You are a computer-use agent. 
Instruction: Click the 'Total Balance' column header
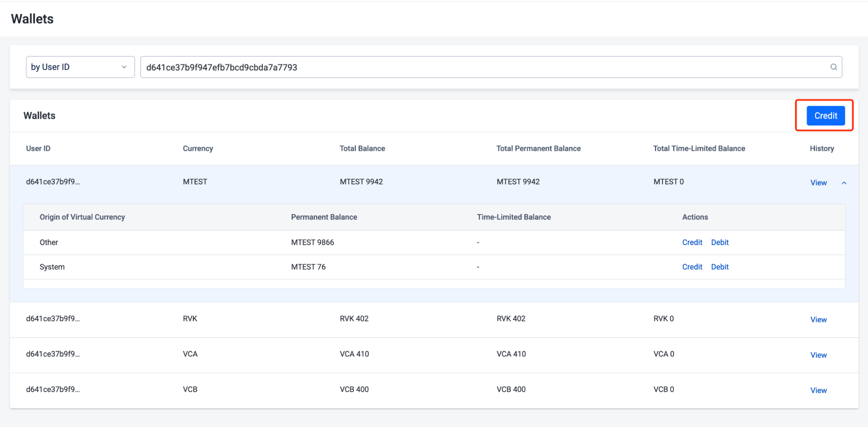[362, 149]
